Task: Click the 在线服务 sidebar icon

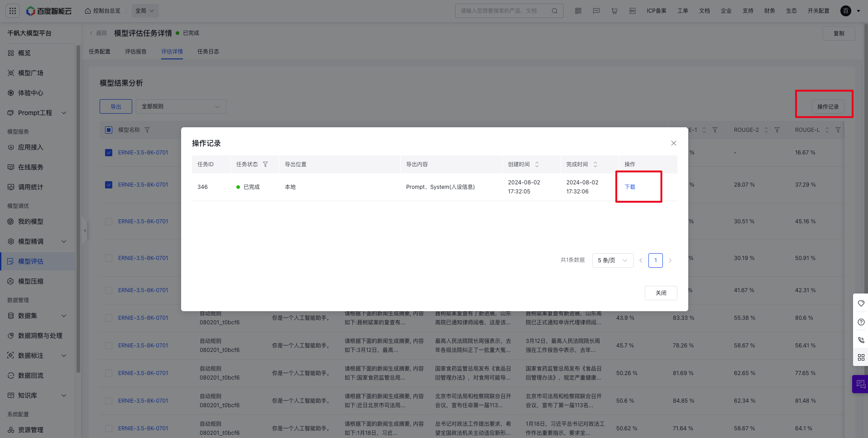Action: [11, 167]
